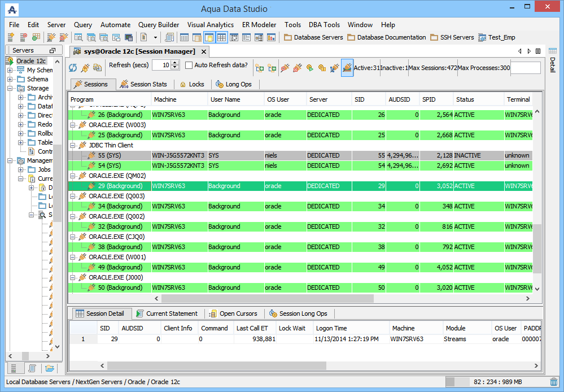Viewport: 564px width, 392px height.
Task: Expand the Schema node in server tree
Action: 10,80
